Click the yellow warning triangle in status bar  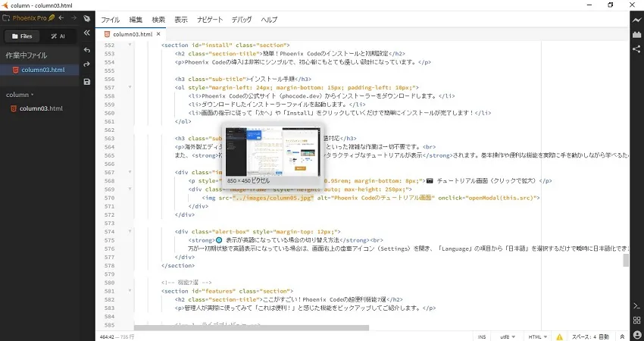pos(559,337)
